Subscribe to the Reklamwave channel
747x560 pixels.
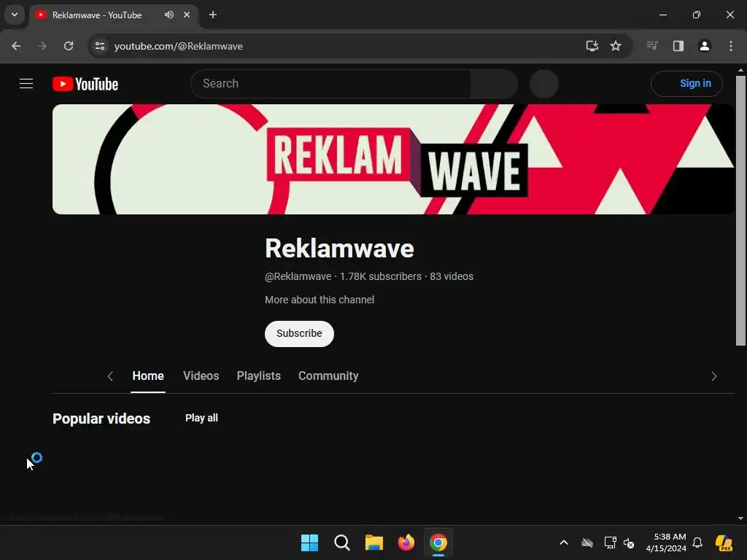coord(299,333)
